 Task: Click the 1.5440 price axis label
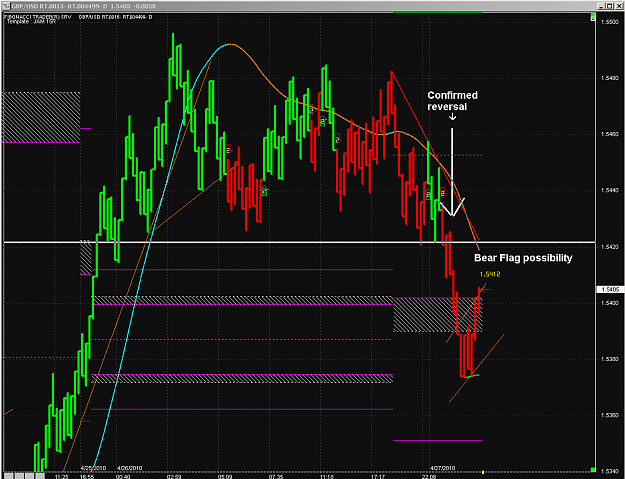point(610,190)
